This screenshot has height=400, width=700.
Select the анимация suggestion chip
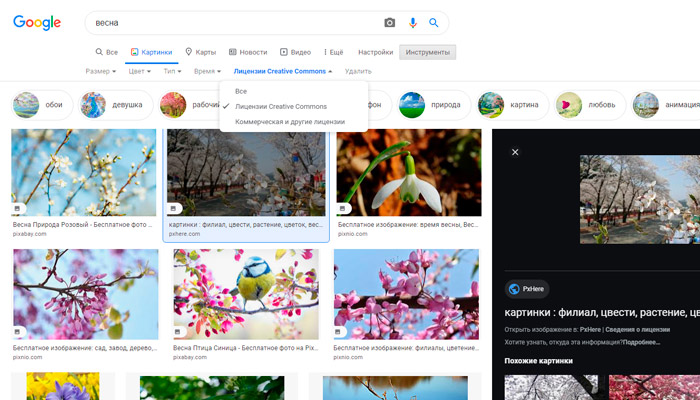(666, 105)
